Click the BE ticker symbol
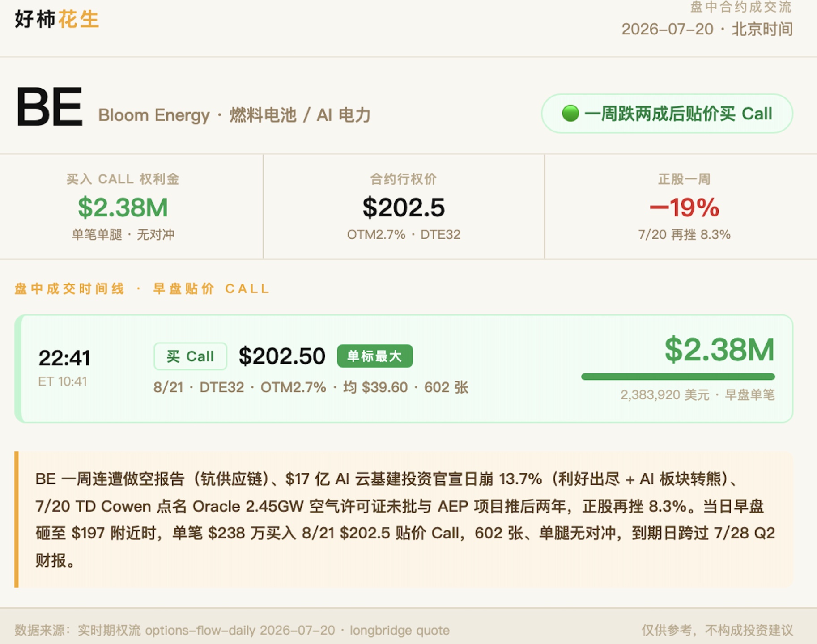Viewport: 817px width, 644px height. coord(49,107)
